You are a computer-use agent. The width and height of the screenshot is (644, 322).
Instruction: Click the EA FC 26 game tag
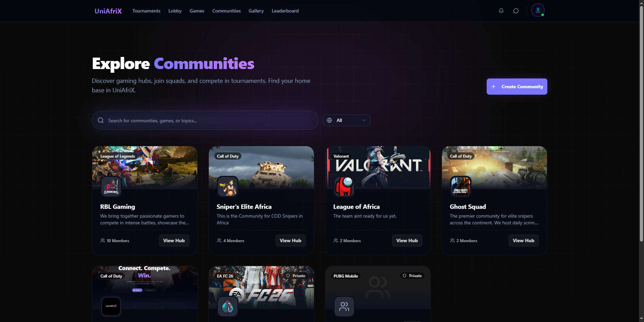point(225,276)
